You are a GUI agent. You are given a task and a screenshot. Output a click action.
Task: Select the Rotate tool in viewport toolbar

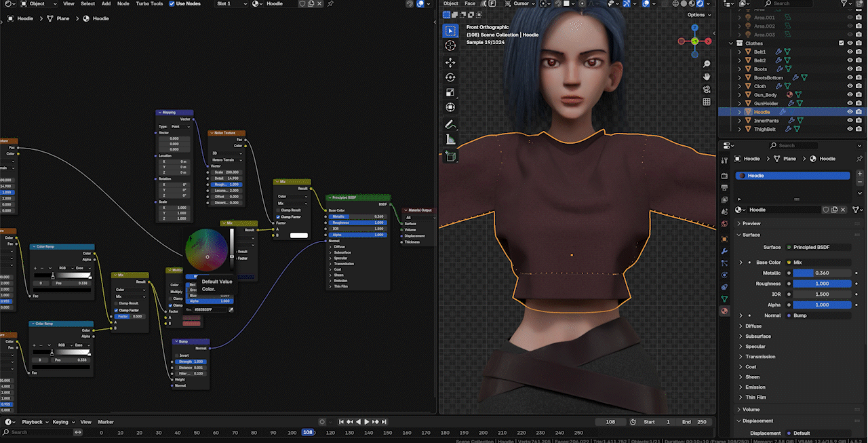tap(450, 77)
